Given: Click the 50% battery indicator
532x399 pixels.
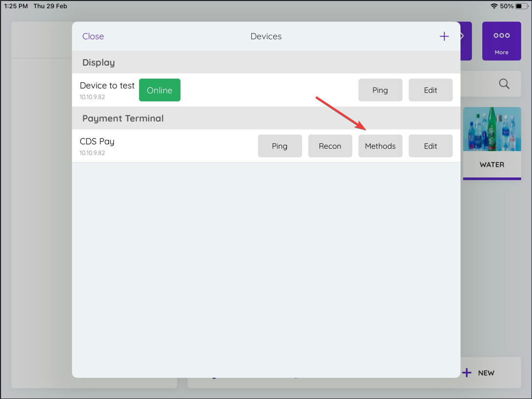Looking at the screenshot, I should 512,6.
